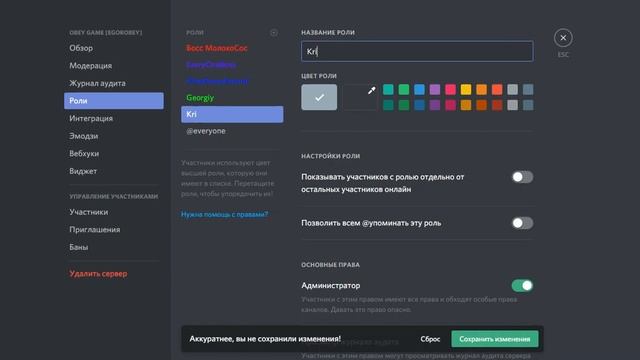The height and width of the screenshot is (360, 640).
Task: Select Роли in the sidebar
Action: pyautogui.click(x=113, y=101)
